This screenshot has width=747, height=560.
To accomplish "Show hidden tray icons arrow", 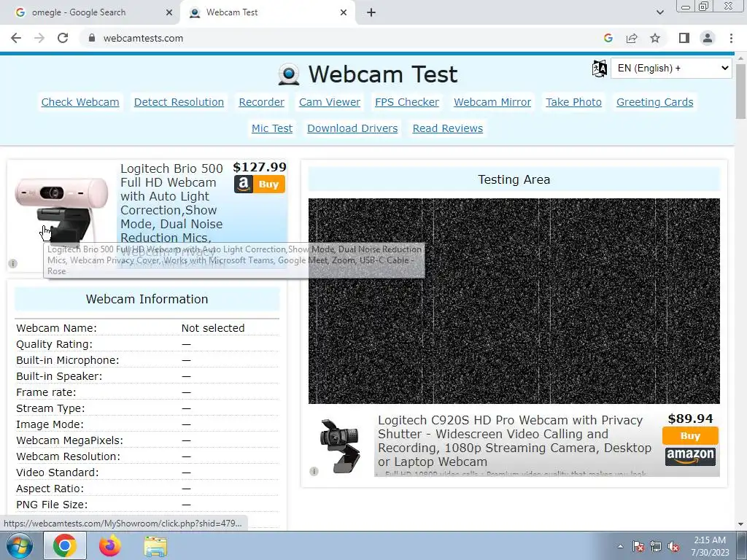I will click(620, 546).
